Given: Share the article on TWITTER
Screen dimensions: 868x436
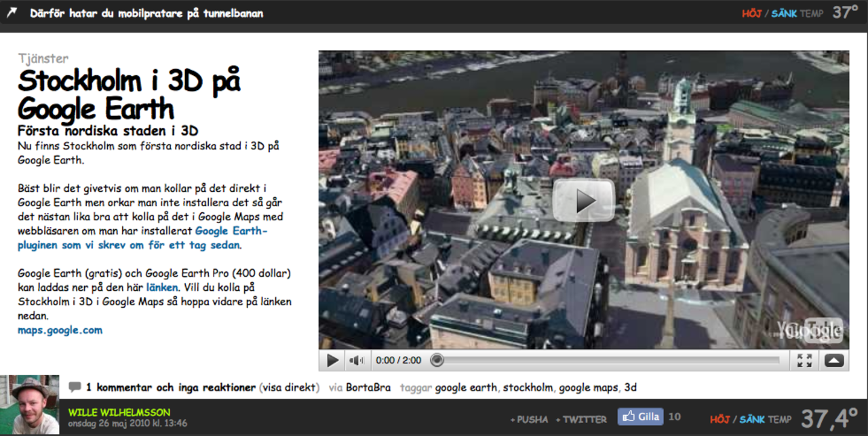Looking at the screenshot, I should point(581,420).
